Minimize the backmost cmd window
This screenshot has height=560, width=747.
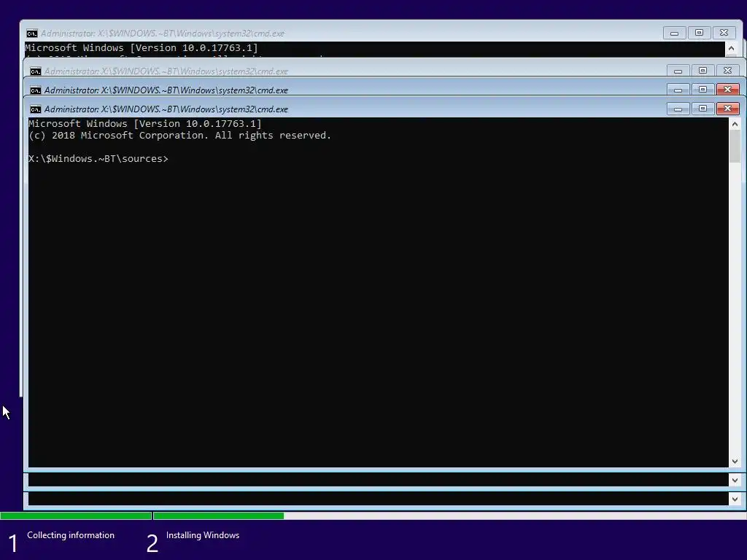tap(674, 33)
